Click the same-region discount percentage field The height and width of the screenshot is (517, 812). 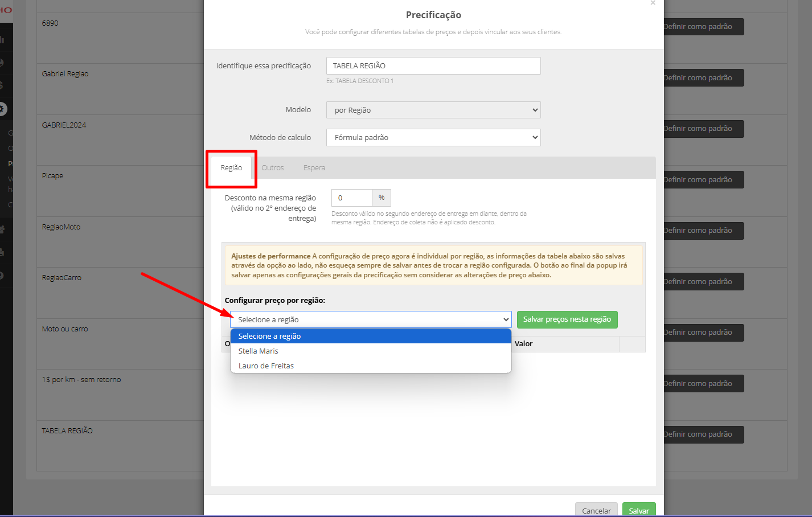coord(352,198)
